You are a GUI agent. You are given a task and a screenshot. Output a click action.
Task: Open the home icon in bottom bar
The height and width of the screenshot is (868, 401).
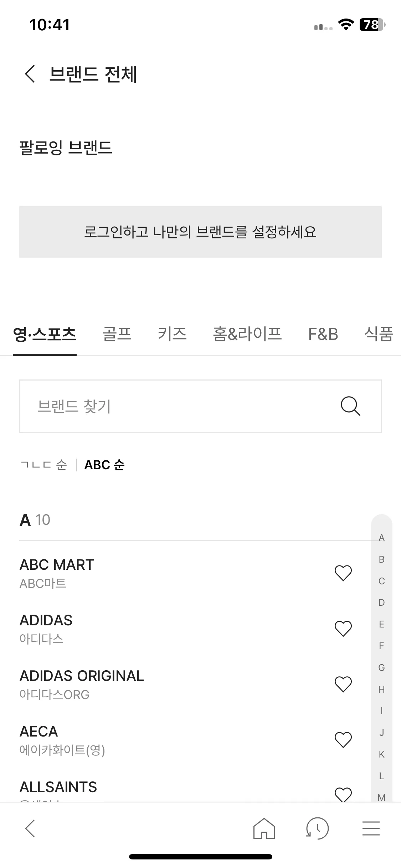pyautogui.click(x=264, y=828)
